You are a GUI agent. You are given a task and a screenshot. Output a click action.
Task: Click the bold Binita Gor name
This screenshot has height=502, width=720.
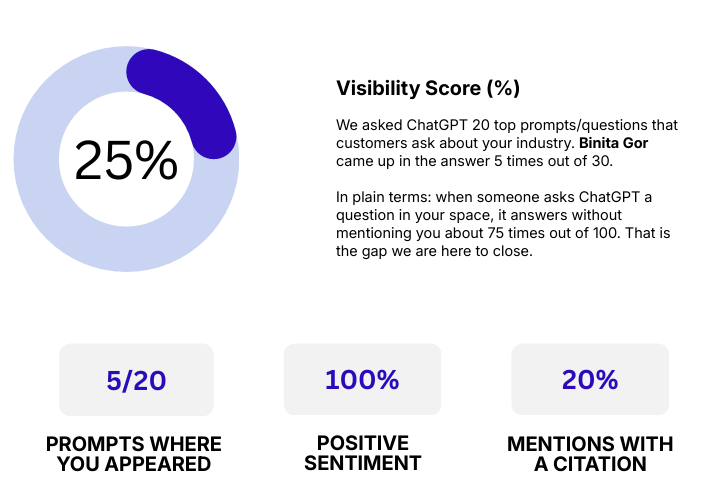pyautogui.click(x=613, y=143)
